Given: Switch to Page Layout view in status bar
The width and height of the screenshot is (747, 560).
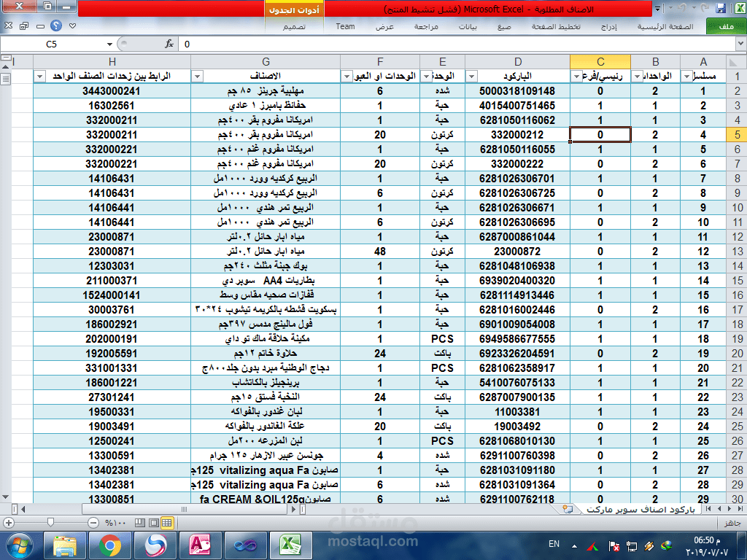Looking at the screenshot, I should point(154,523).
